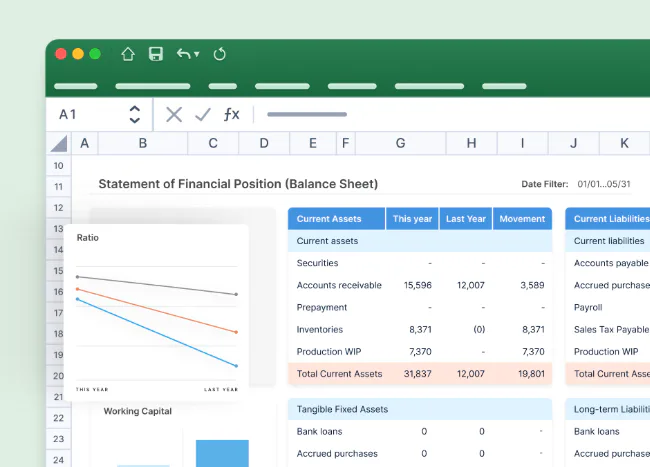650x467 pixels.
Task: Click the Working Capital chart title
Action: click(137, 411)
